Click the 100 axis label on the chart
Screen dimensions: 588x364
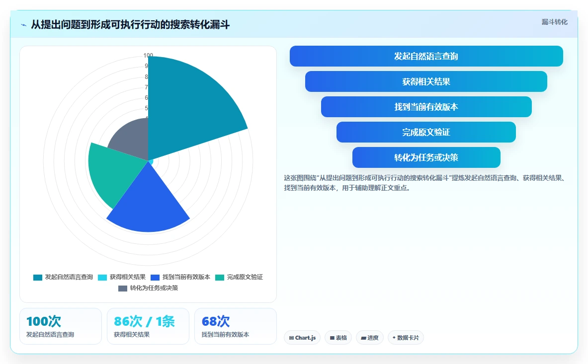[148, 56]
